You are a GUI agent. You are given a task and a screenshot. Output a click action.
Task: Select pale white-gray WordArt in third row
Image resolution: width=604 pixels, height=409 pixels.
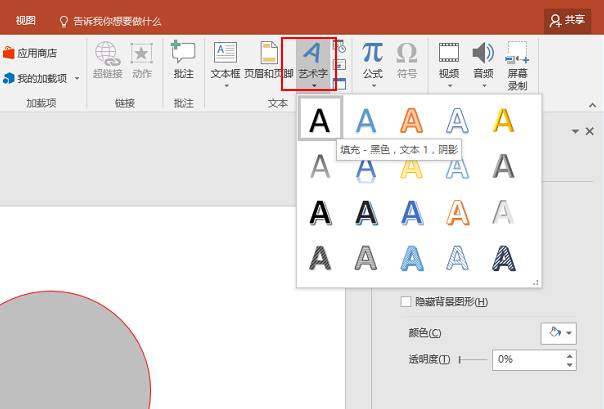[x=503, y=212]
